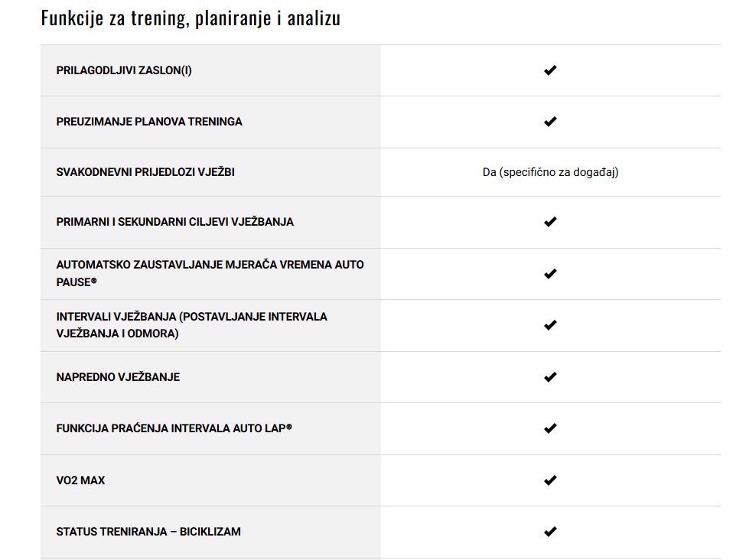The width and height of the screenshot is (736, 560).
Task: Click 'FUNKCIJA PRAĆENJA INTERVALA AUTO LAP' label
Action: point(174,428)
